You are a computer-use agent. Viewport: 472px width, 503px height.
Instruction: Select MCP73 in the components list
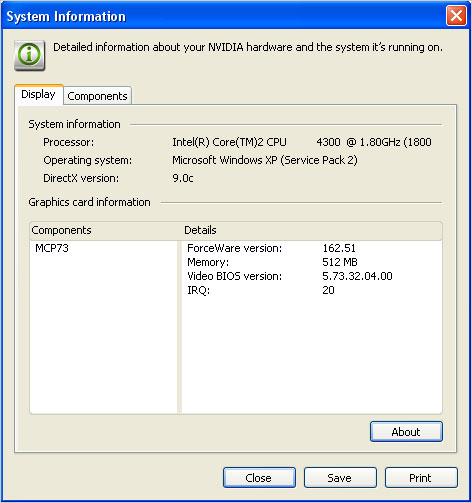click(52, 248)
